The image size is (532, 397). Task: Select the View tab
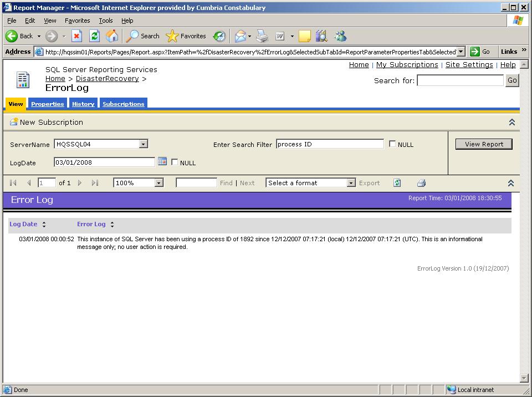coord(16,104)
